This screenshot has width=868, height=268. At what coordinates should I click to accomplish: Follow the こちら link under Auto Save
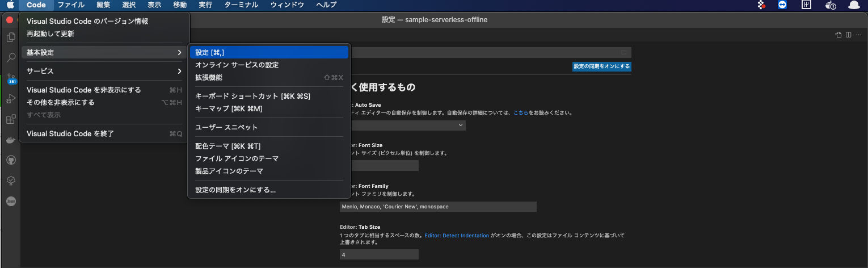click(521, 113)
